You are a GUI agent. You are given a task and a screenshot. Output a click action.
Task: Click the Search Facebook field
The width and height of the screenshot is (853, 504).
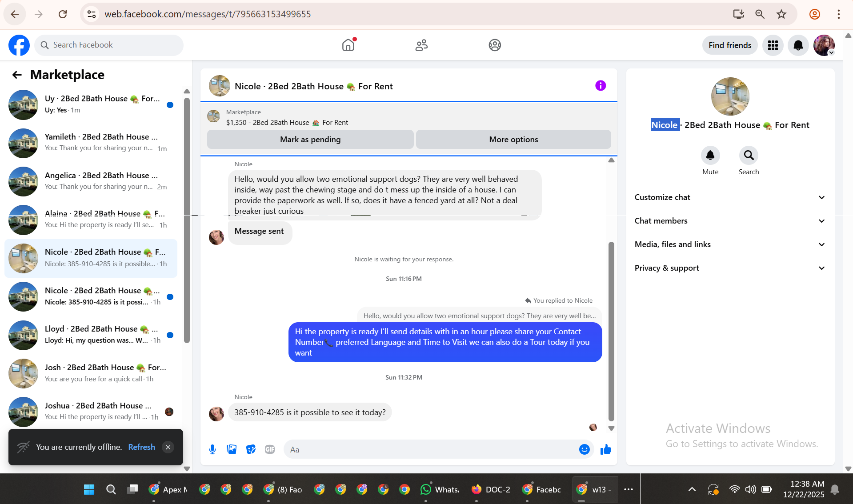tap(109, 45)
